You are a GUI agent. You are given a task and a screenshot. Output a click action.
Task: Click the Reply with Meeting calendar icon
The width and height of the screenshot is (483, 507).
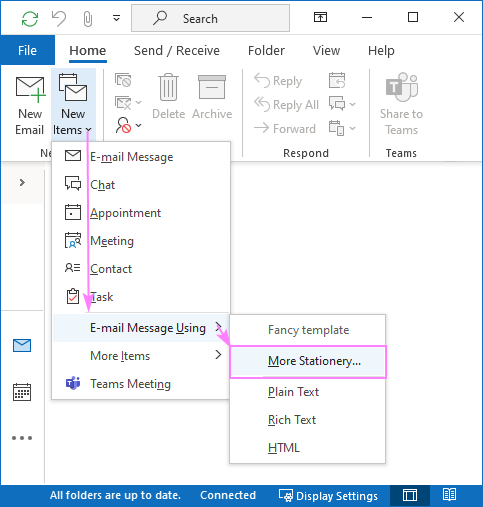337,81
